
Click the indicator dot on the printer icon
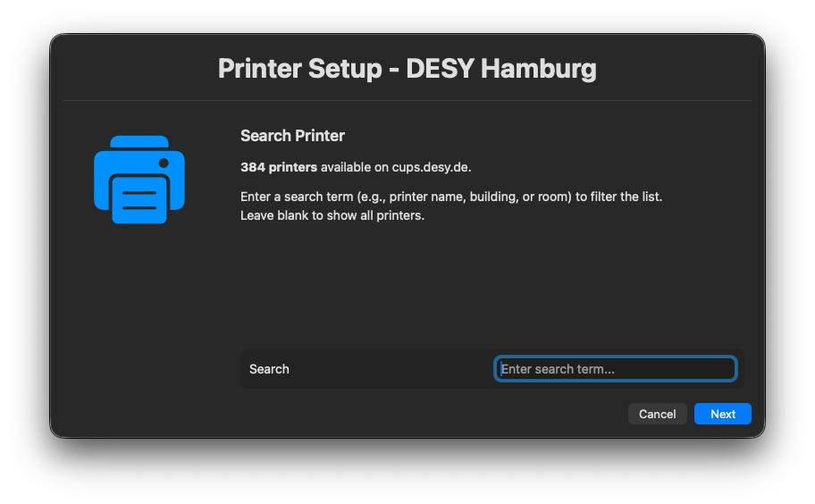(164, 163)
